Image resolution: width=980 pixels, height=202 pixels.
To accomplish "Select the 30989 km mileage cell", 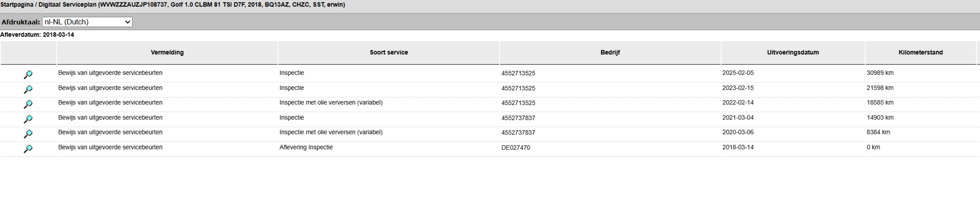I will (x=880, y=73).
